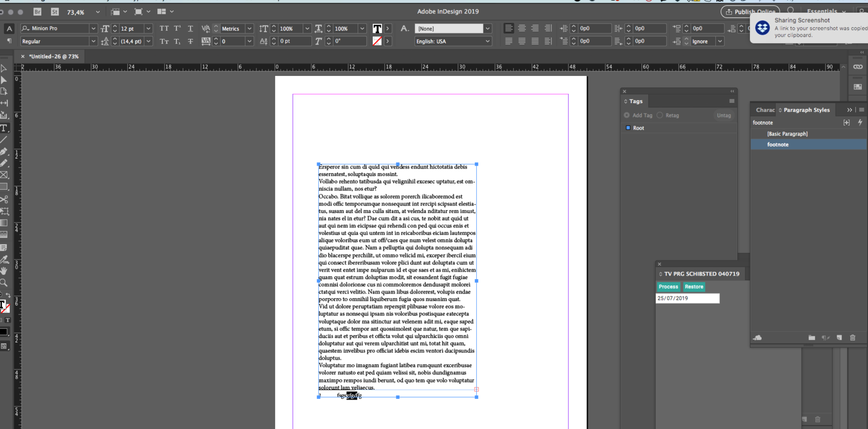The image size is (868, 429).
Task: Select the Untitled-26 document tab
Action: coord(53,56)
